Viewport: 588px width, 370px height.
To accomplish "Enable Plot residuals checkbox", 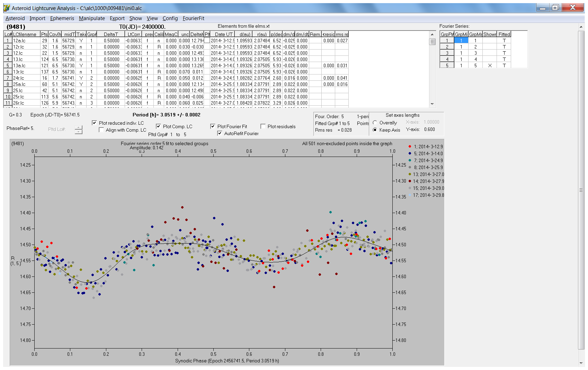I will [x=263, y=126].
